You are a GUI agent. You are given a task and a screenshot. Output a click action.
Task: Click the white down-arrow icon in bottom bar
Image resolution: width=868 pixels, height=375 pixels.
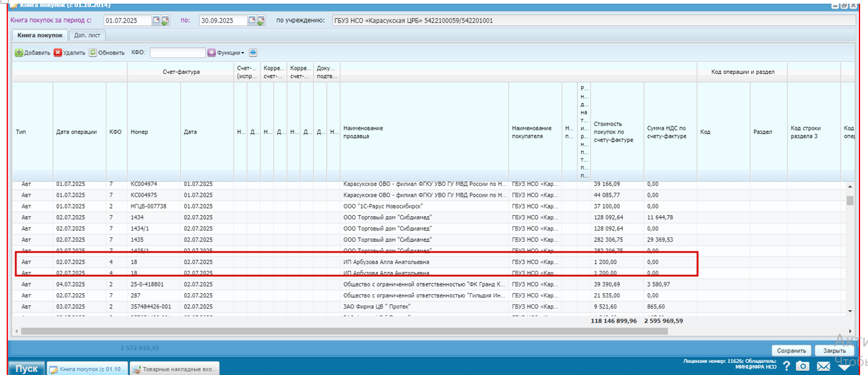844,366
